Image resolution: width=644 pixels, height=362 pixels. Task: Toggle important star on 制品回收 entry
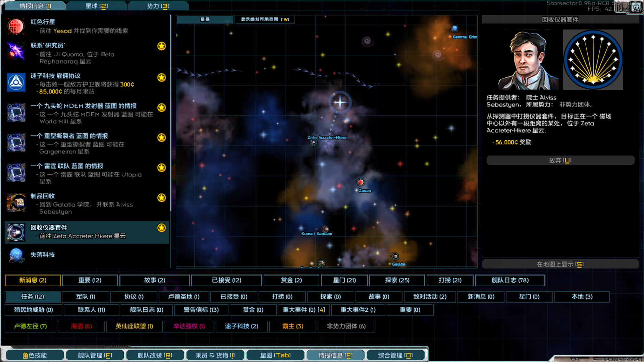162,198
